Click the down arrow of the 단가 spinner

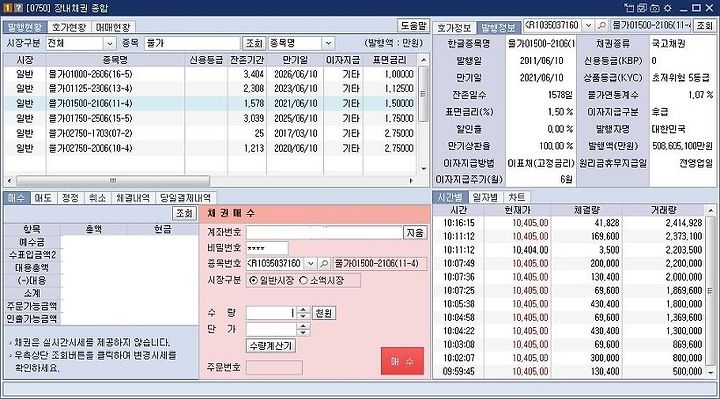click(303, 332)
